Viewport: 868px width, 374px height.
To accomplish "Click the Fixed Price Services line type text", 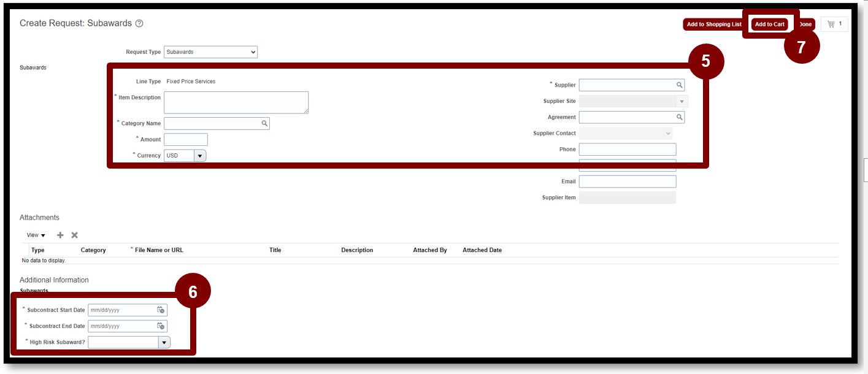I will (191, 82).
